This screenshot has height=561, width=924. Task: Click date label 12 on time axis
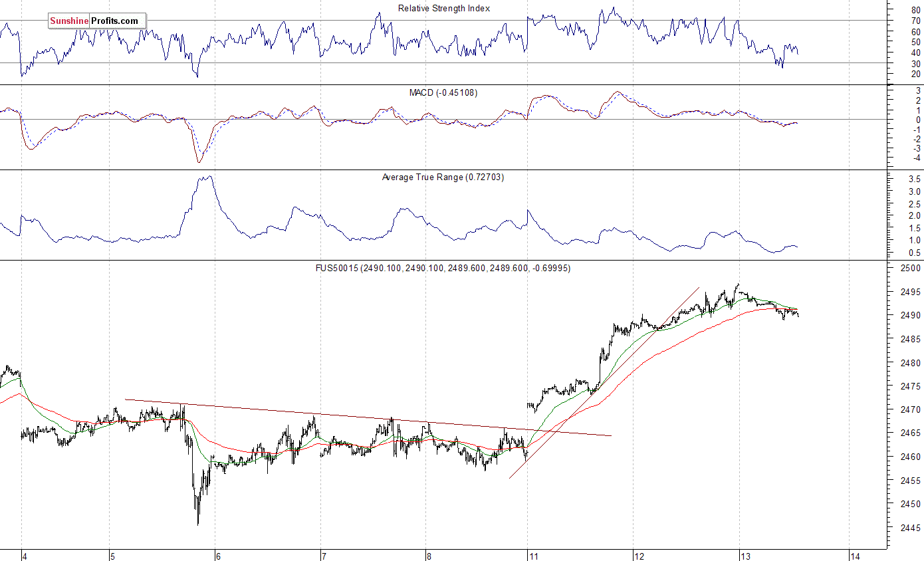tap(639, 556)
